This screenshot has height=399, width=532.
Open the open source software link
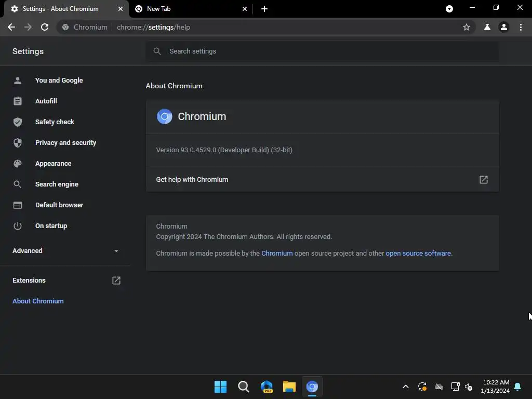click(x=418, y=254)
